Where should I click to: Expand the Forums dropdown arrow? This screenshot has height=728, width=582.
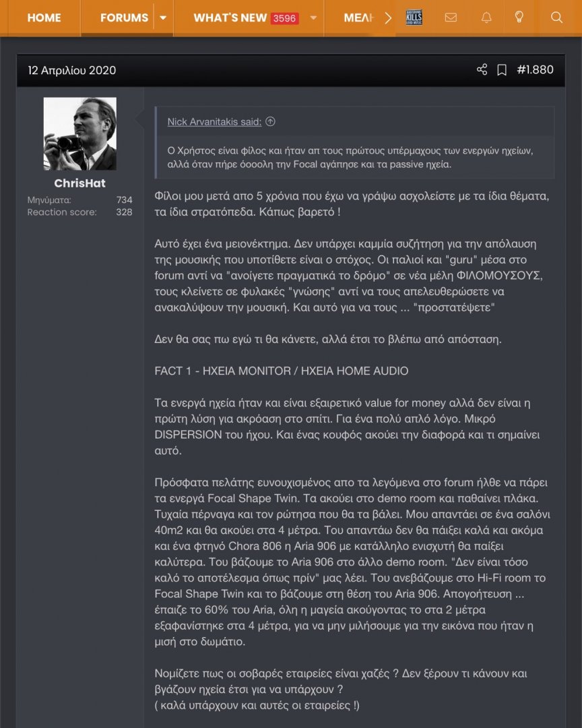pos(163,18)
